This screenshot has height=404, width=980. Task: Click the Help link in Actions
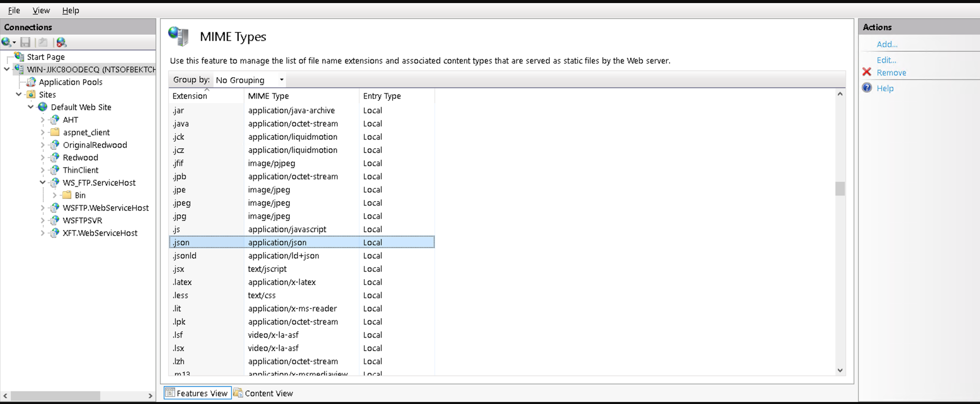(885, 88)
